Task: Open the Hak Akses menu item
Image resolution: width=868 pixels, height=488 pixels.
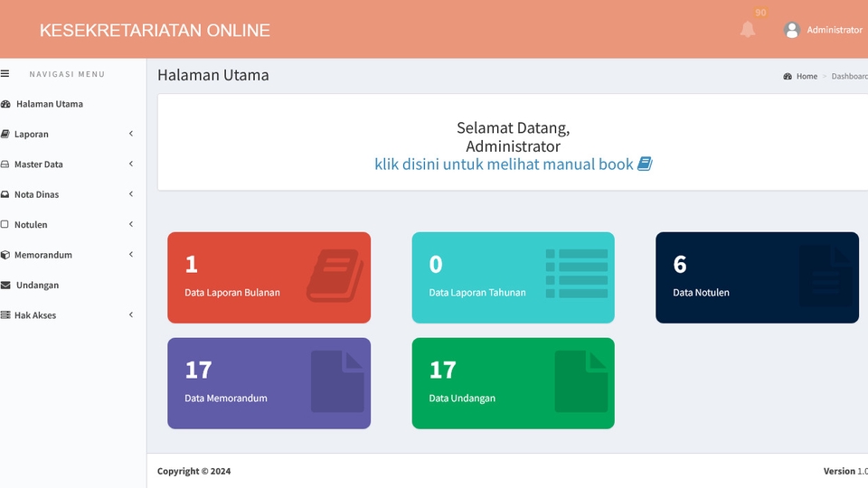Action: [x=73, y=315]
